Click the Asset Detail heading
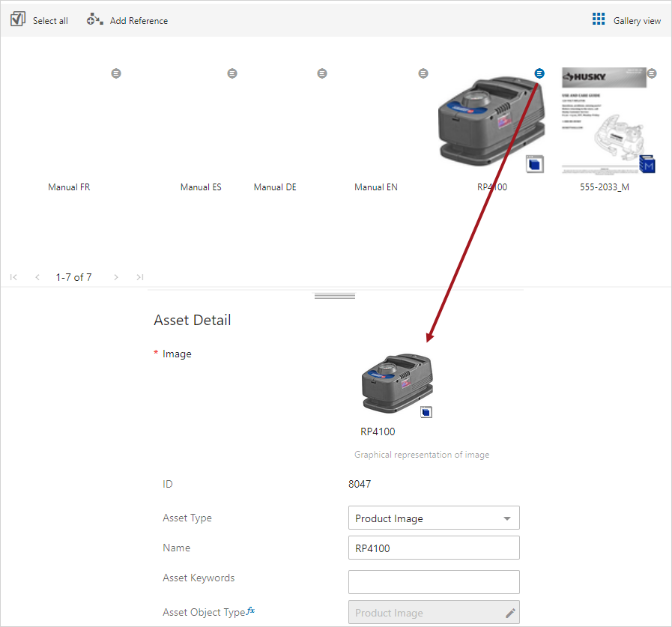This screenshot has width=672, height=627. tap(193, 320)
